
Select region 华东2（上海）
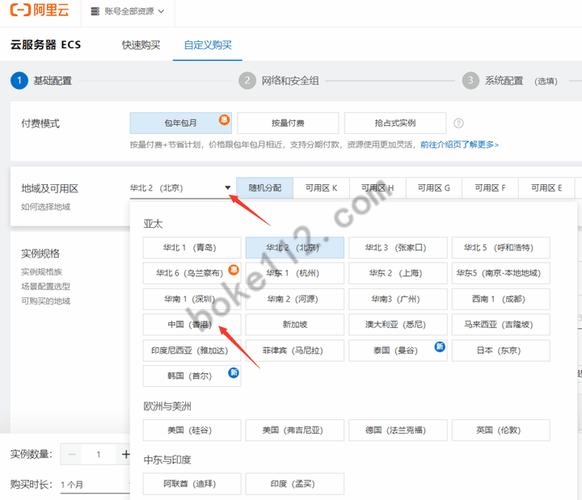(398, 273)
